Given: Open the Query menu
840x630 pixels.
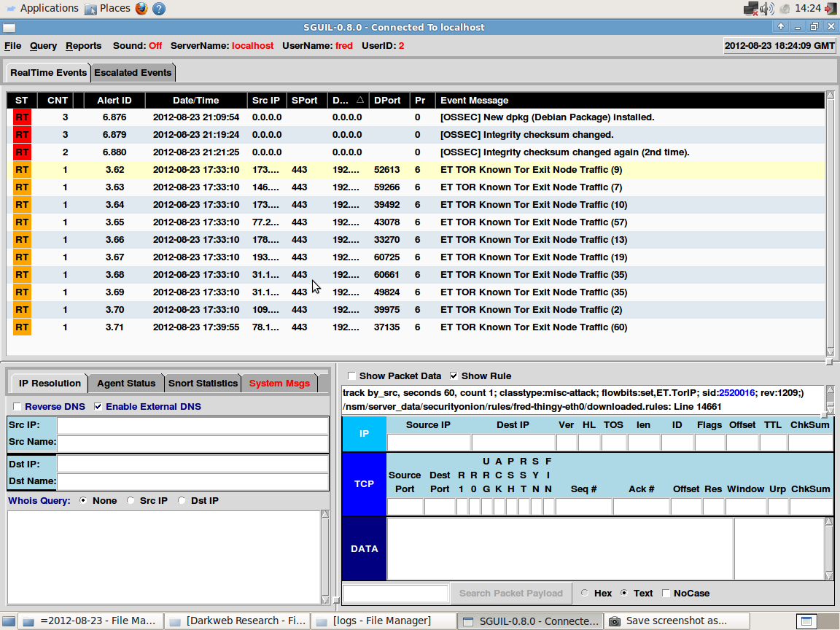Looking at the screenshot, I should click(43, 45).
